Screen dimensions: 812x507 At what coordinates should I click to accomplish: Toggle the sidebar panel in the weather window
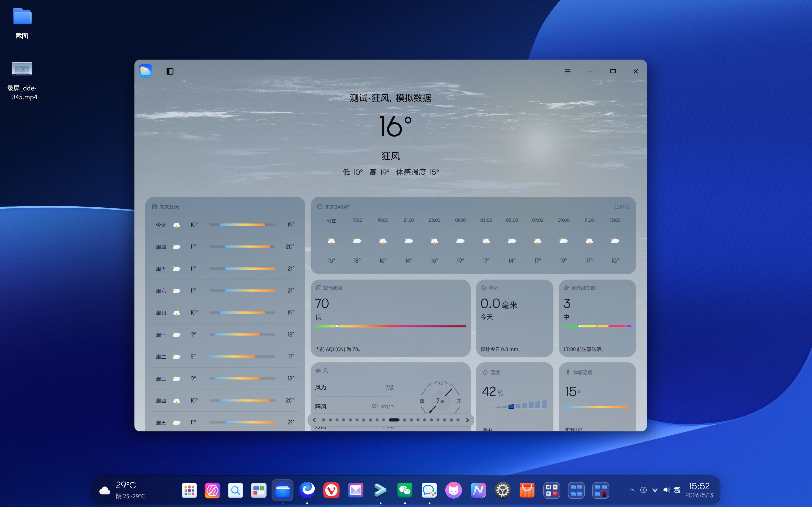coord(170,71)
